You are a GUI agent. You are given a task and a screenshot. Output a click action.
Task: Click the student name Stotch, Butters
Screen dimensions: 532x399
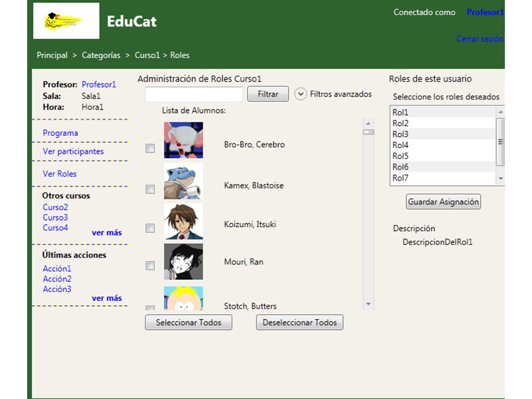pos(250,306)
